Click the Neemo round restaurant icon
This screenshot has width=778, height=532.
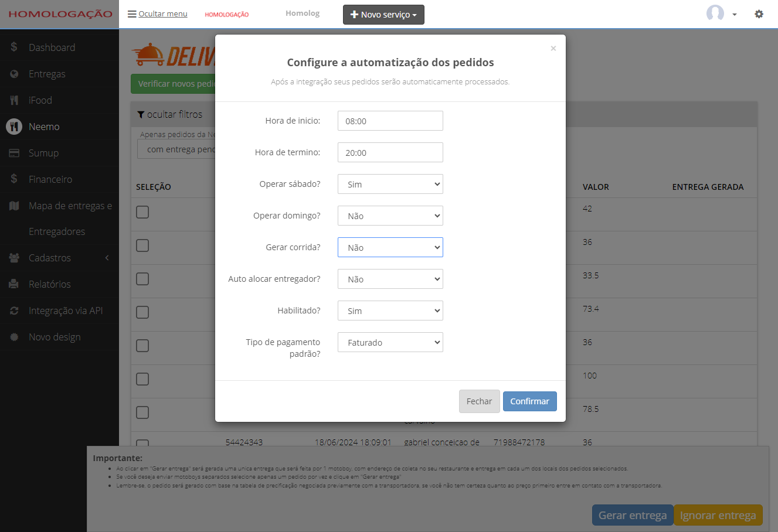tap(14, 127)
